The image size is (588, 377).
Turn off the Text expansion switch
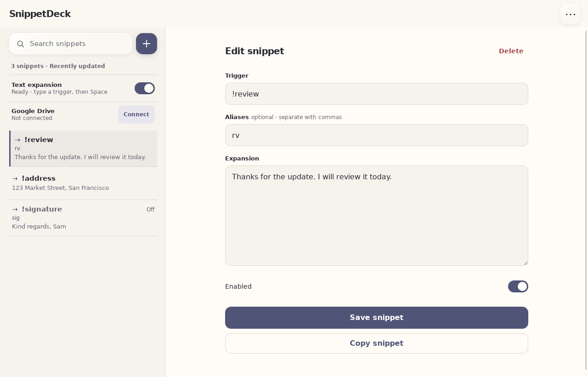(x=145, y=88)
